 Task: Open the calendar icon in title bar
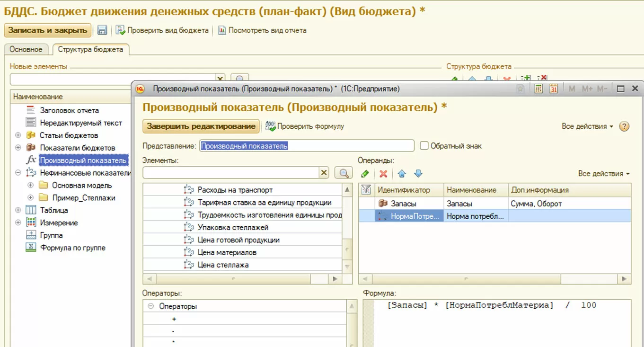(x=554, y=89)
